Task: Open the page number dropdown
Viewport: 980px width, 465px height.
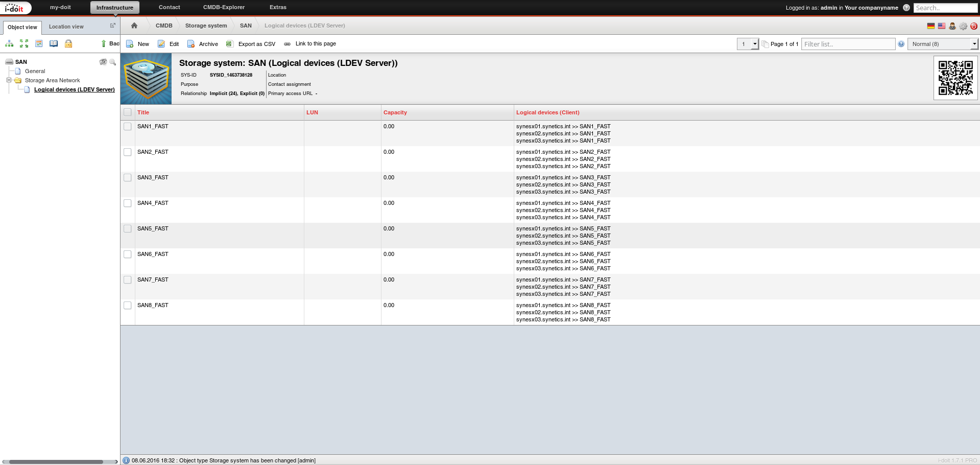Action: click(x=748, y=44)
